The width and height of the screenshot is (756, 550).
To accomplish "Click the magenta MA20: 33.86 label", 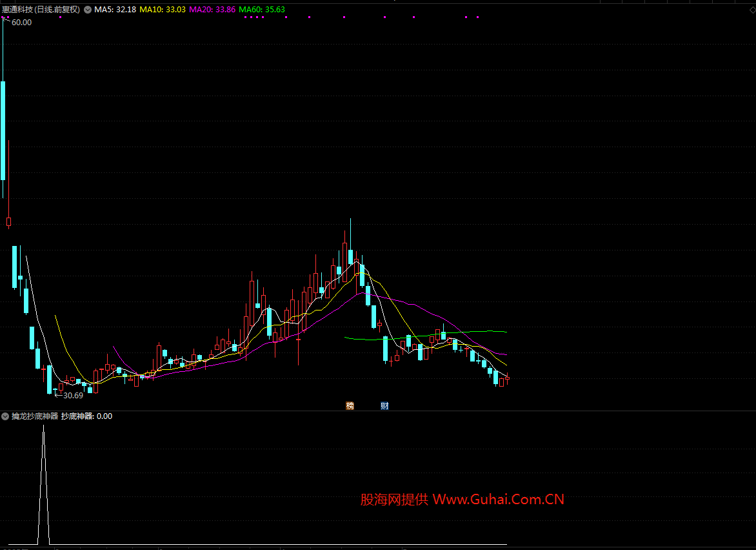I will click(x=212, y=10).
